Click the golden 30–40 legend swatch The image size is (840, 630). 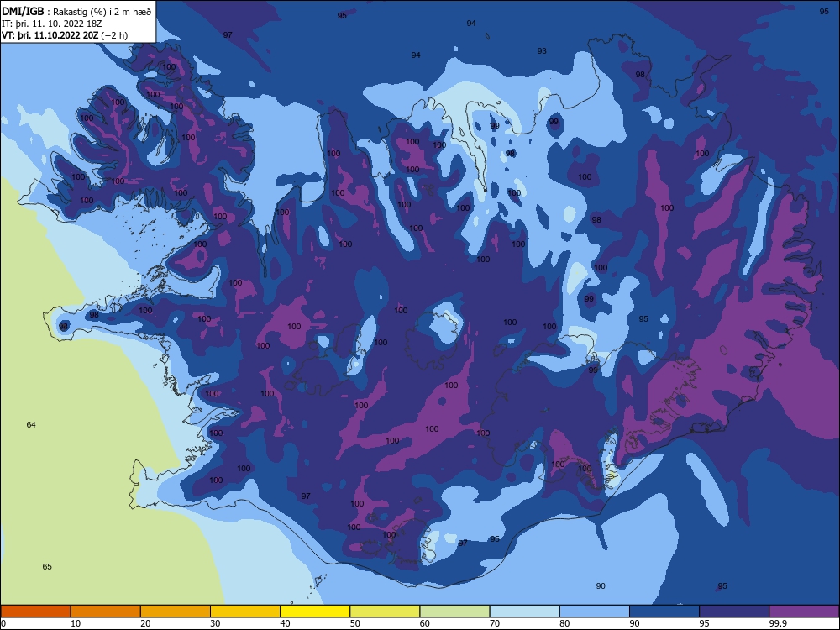coord(245,612)
